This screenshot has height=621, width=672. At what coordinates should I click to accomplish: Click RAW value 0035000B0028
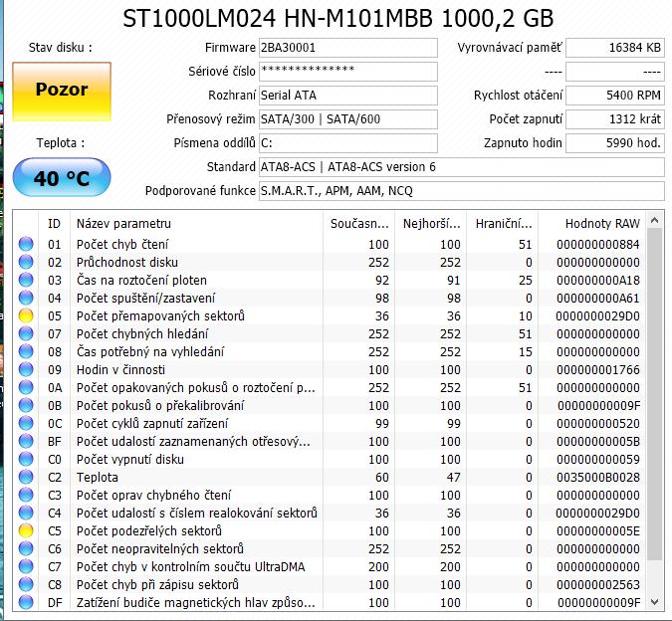click(x=598, y=478)
